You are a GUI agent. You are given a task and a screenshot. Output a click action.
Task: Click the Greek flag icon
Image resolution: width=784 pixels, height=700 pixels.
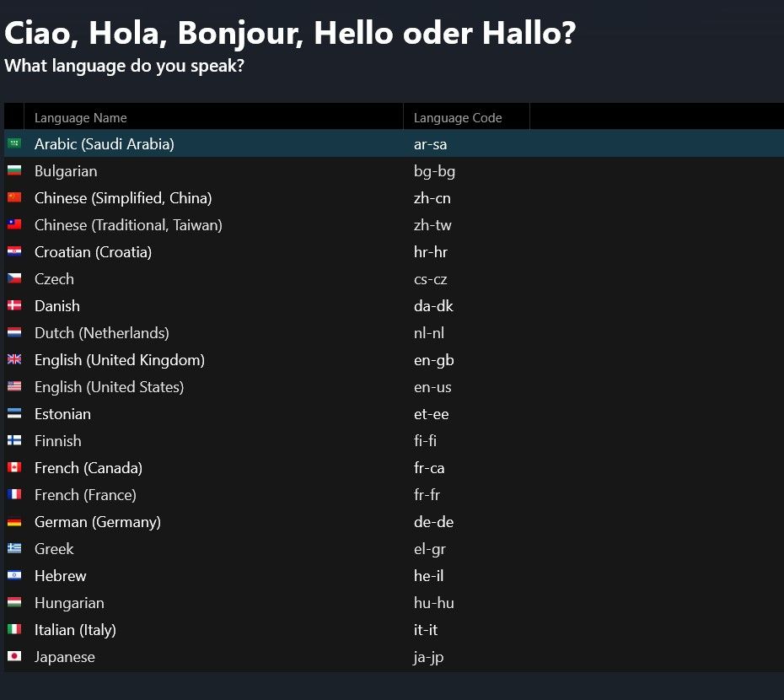click(14, 548)
